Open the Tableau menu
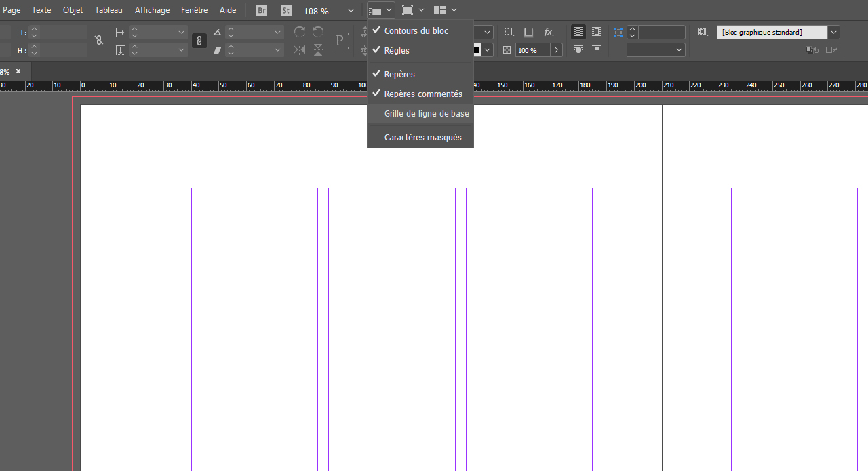Image resolution: width=868 pixels, height=471 pixels. coord(108,10)
